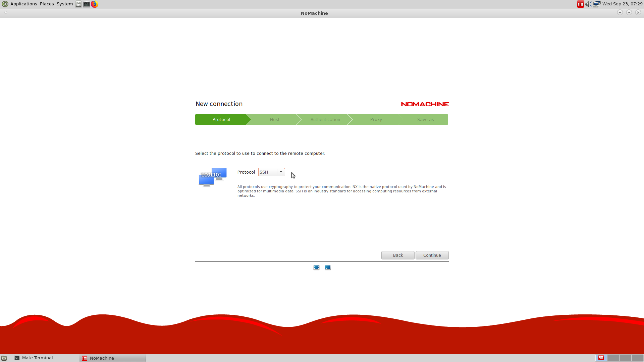Minimize the NoMachine window
This screenshot has height=362, width=644.
620,12
